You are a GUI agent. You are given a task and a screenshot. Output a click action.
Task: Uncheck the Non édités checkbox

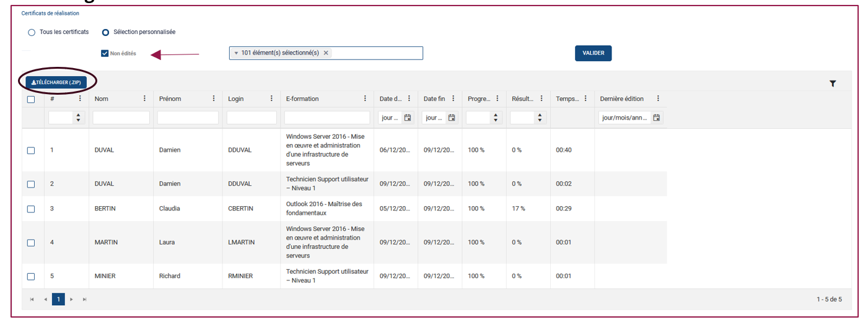point(105,54)
